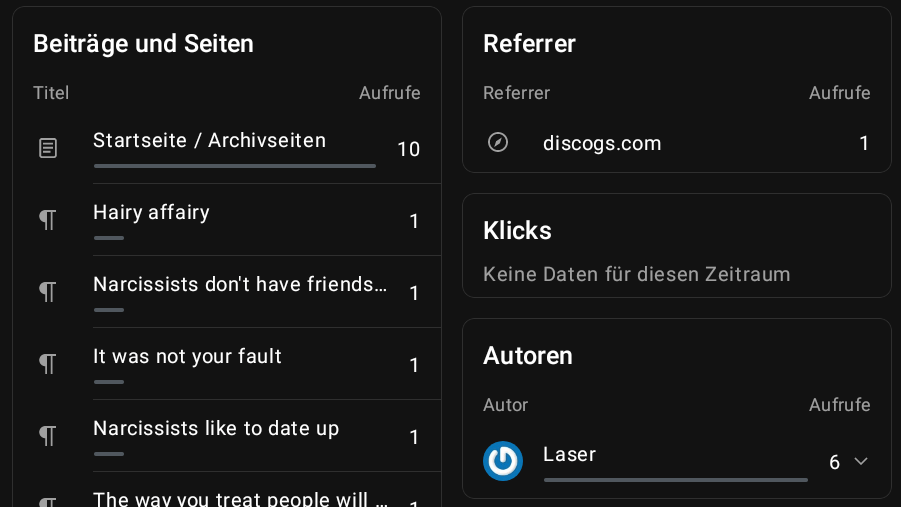Click the views bar under Startseite / Archivseiten
This screenshot has width=901, height=507.
[235, 166]
